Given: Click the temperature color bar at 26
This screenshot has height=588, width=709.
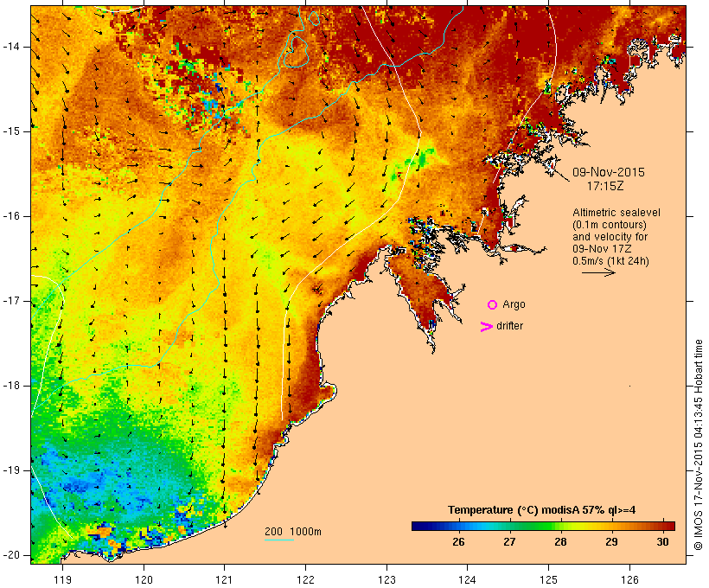Looking at the screenshot, I should 458,526.
